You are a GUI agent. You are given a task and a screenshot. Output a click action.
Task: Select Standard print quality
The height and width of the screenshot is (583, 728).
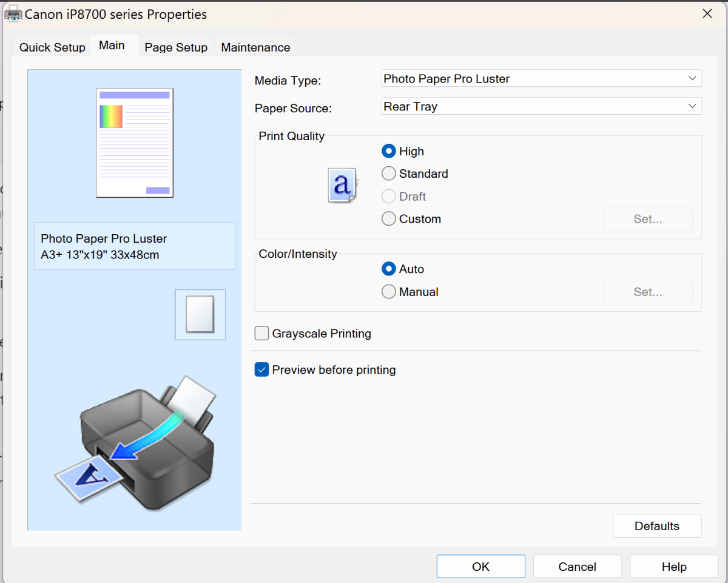[389, 174]
